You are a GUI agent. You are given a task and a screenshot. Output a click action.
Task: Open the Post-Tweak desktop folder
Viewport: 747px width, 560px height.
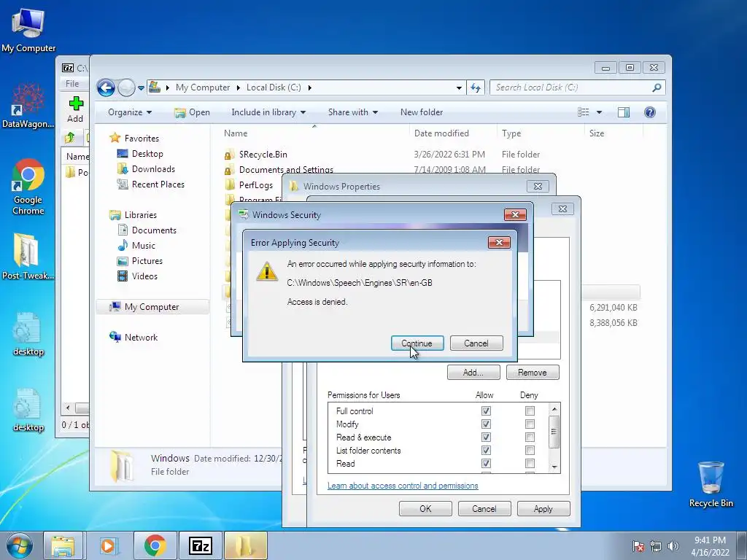point(27,257)
